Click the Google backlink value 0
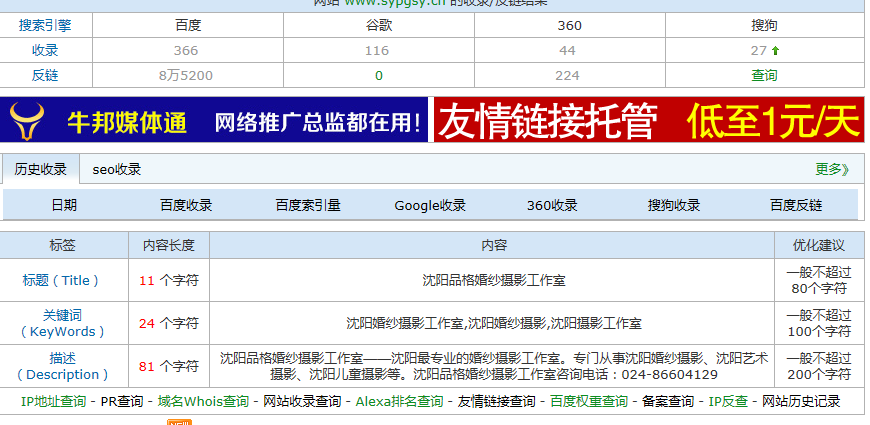Viewport: 870px width, 425px height. tap(379, 76)
